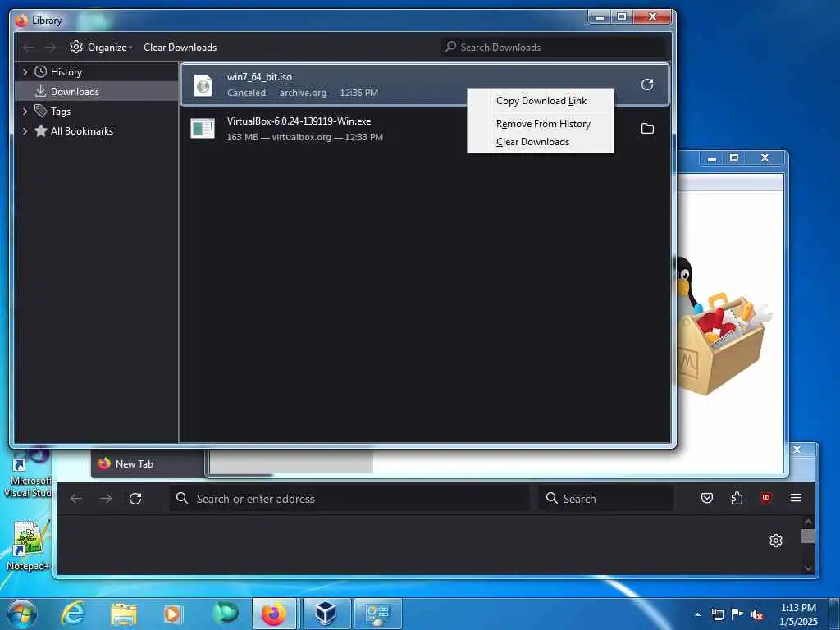Viewport: 840px width, 630px height.
Task: Expand the Tags tree node
Action: click(25, 112)
